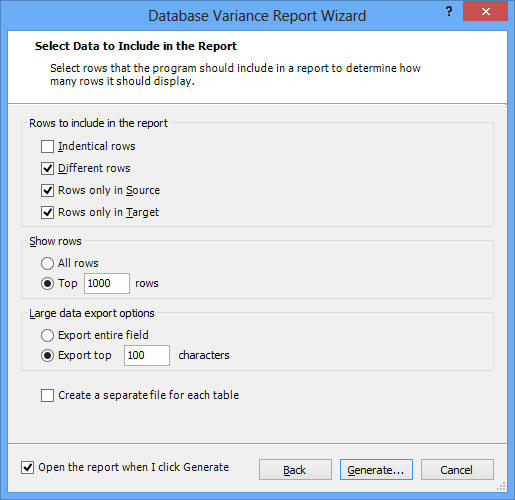Toggle Open the report when I click Generate
The image size is (515, 500).
[x=27, y=467]
